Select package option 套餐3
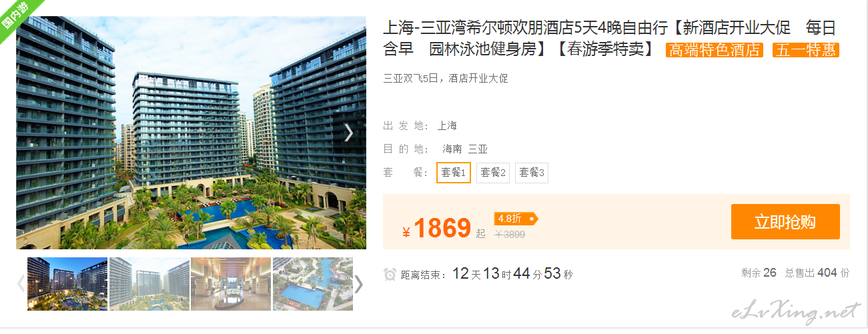 pos(532,173)
